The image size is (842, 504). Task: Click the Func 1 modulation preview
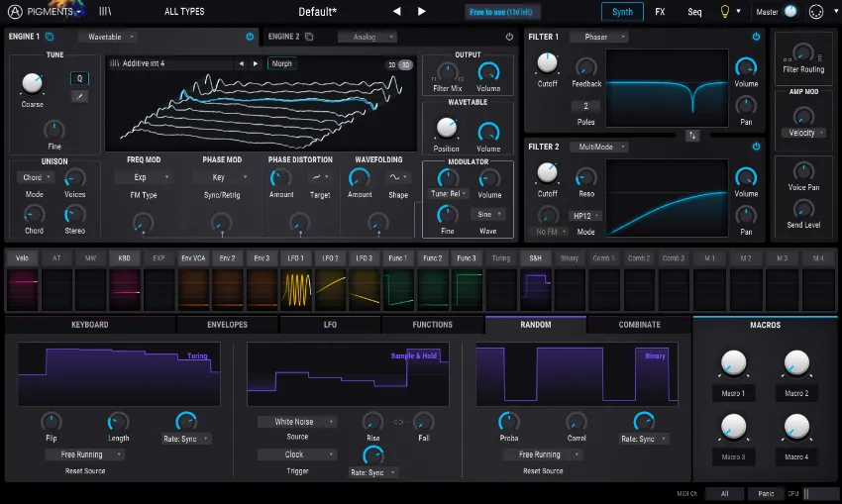(398, 290)
